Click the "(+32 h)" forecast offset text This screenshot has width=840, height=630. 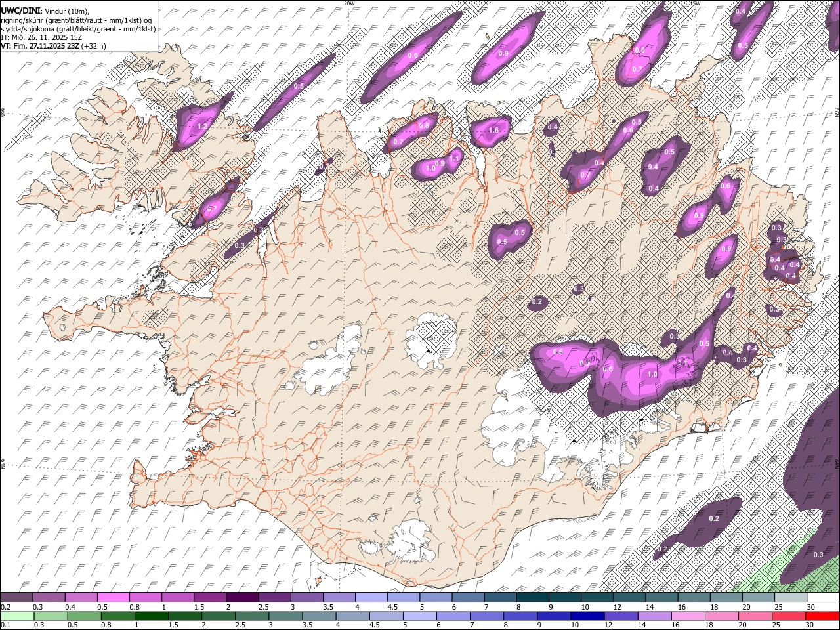click(x=93, y=46)
